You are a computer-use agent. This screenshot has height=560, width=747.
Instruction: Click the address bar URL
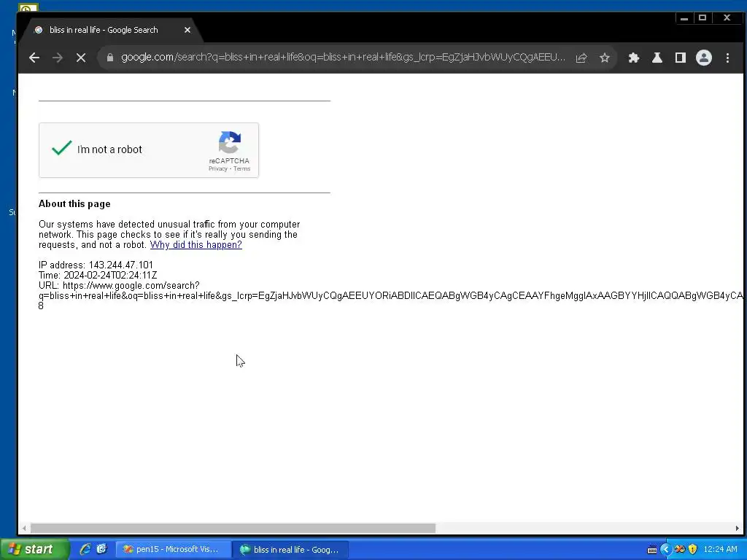pyautogui.click(x=343, y=58)
